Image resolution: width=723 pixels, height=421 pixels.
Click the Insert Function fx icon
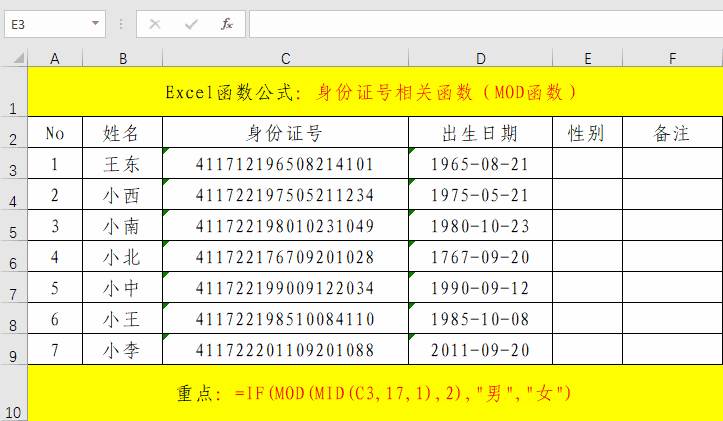tap(226, 24)
